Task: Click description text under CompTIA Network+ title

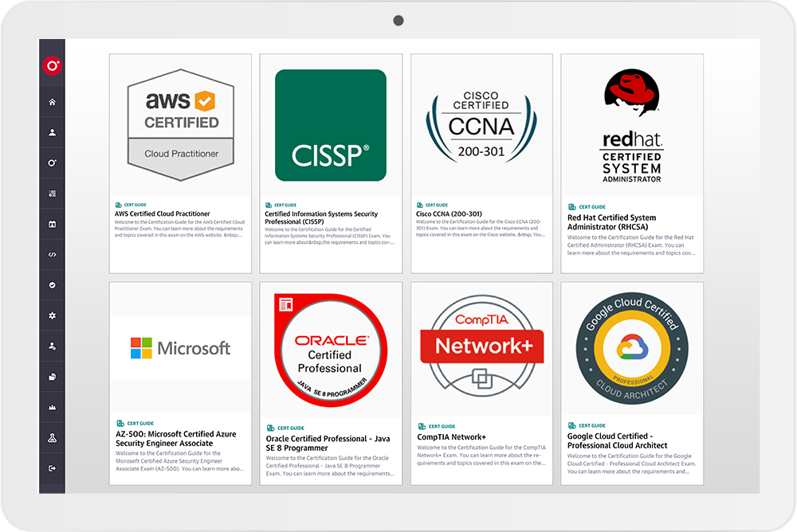Action: (481, 456)
